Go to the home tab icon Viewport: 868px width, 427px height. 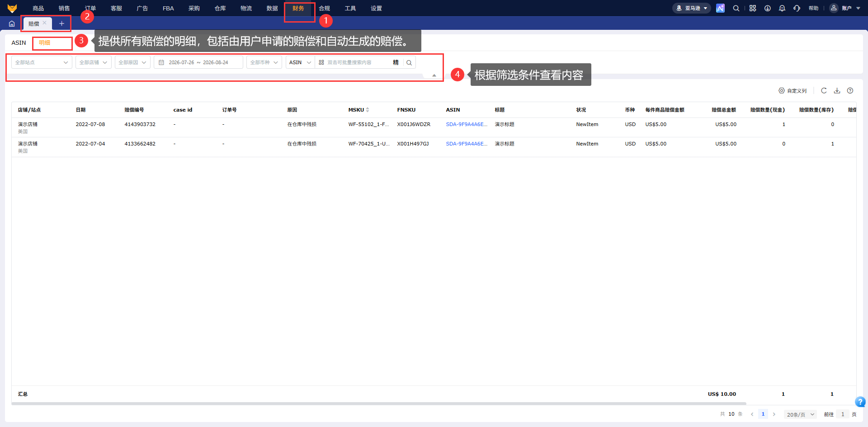click(x=12, y=23)
